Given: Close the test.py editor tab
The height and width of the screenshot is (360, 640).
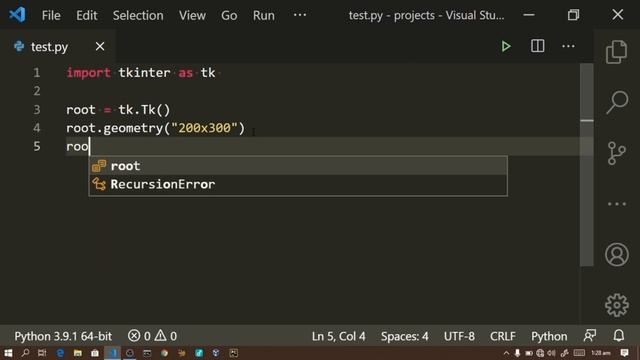Looking at the screenshot, I should click(100, 47).
